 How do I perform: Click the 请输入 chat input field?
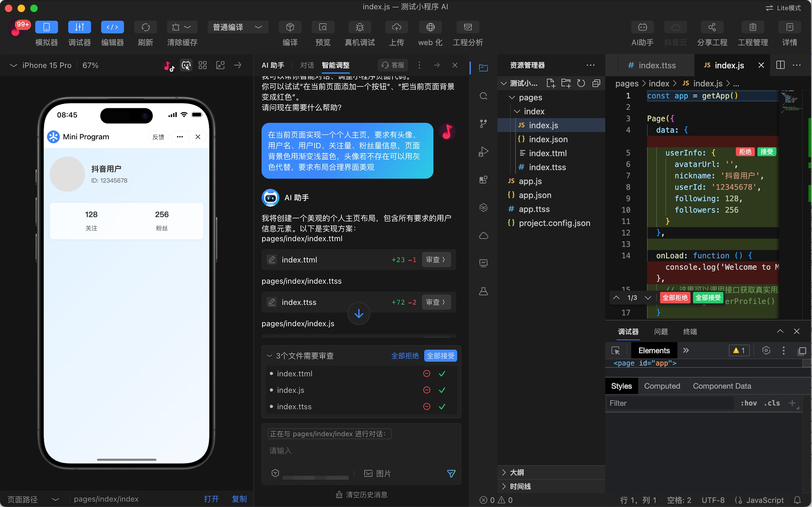pyautogui.click(x=361, y=451)
